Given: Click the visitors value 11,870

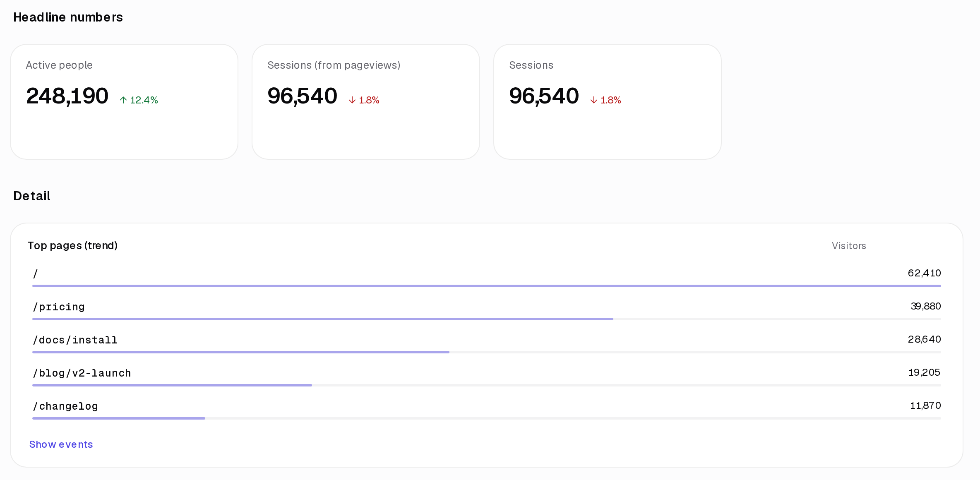Looking at the screenshot, I should click(925, 406).
